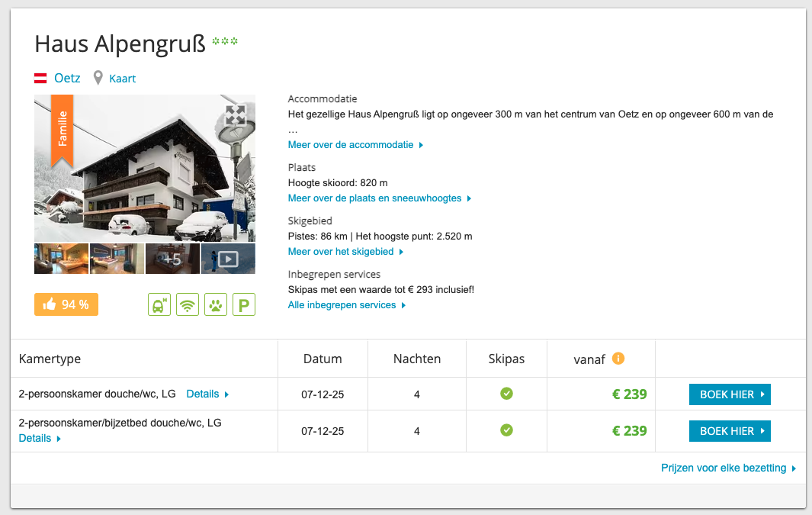Click the pets allowed paw icon
Image resolution: width=812 pixels, height=515 pixels.
pyautogui.click(x=216, y=304)
